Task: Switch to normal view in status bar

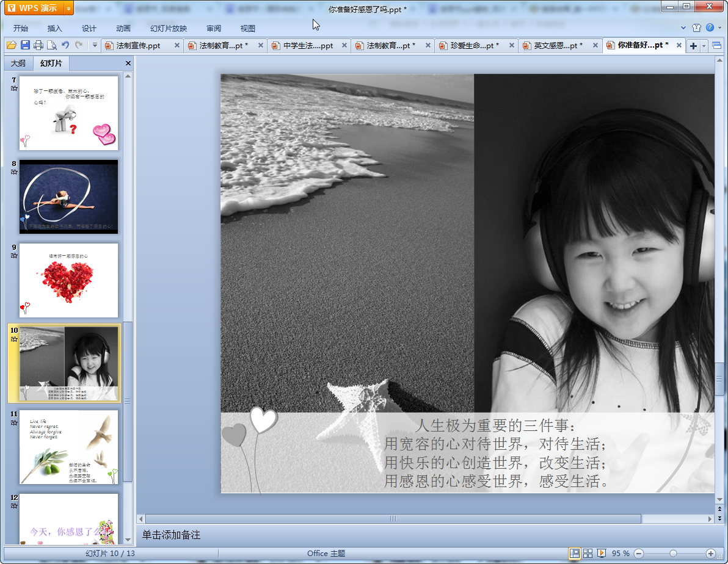Action: [574, 553]
